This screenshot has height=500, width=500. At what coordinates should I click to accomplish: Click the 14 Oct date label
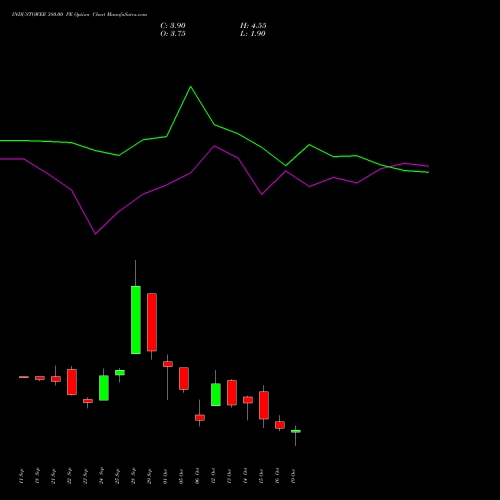click(x=245, y=476)
